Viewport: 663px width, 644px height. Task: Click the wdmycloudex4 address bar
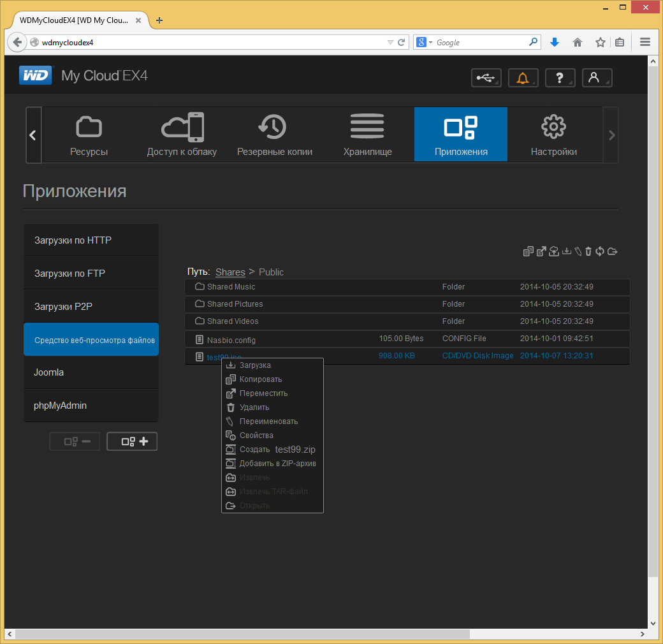(207, 42)
